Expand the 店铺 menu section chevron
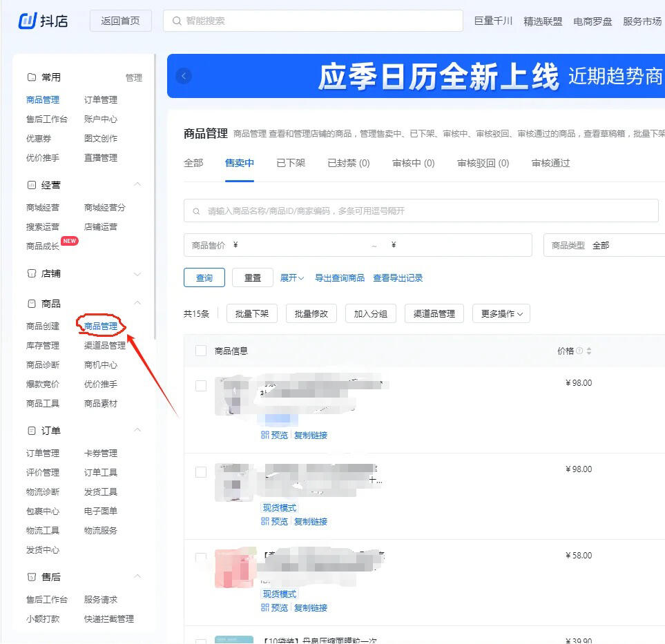 pos(137,274)
